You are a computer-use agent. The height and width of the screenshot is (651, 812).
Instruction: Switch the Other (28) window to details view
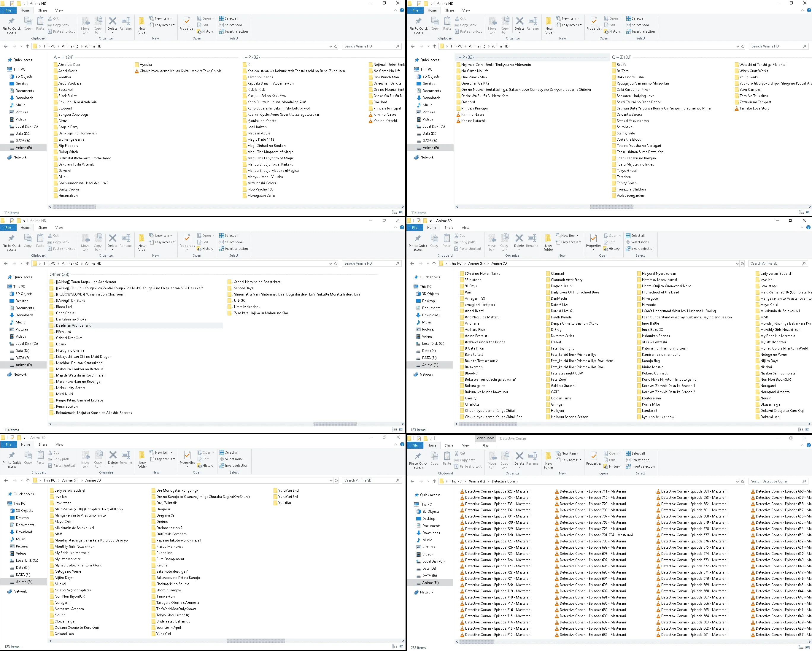394,429
